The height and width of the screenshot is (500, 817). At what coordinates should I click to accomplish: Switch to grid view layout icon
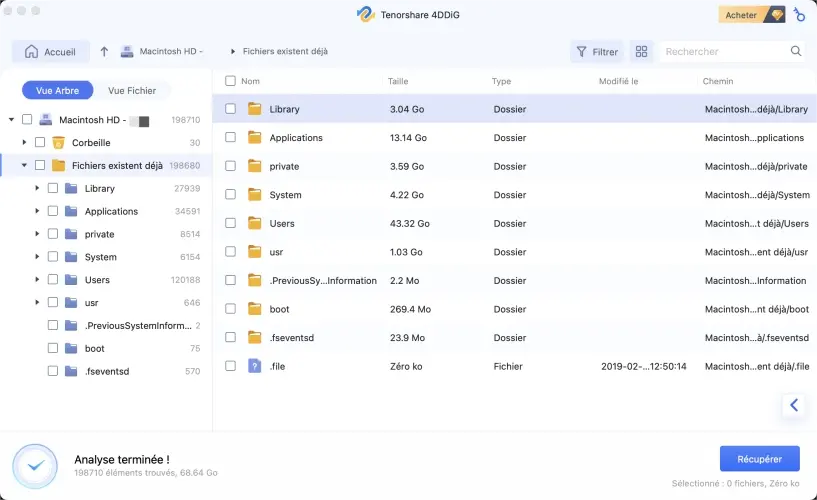(x=641, y=51)
